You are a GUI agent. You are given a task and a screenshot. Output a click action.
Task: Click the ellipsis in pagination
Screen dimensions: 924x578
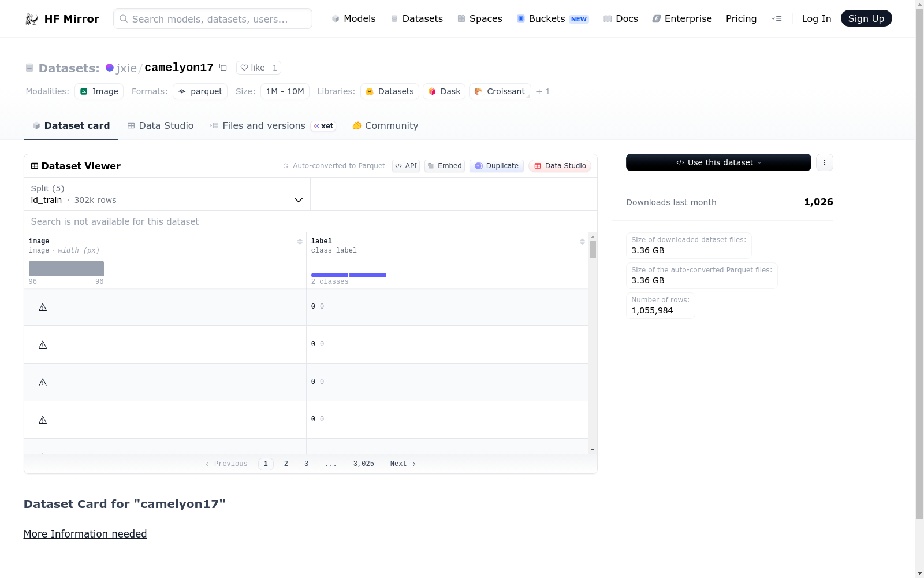[x=331, y=464]
